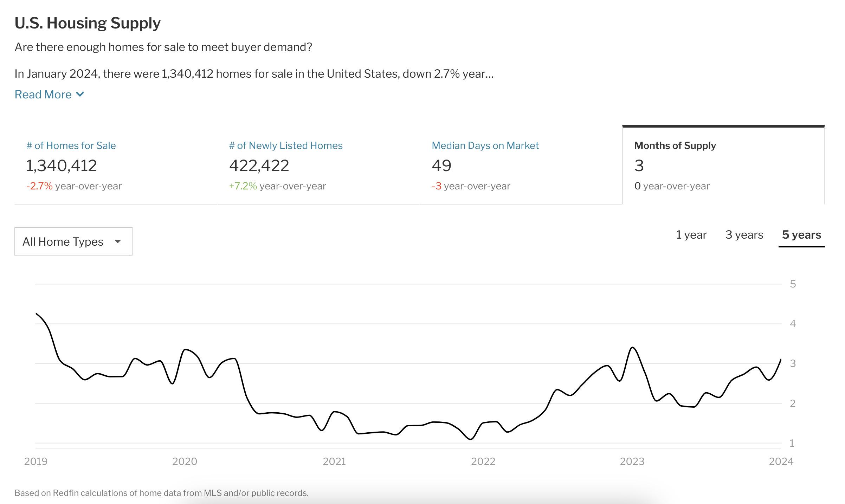Select the # of Homes for Sale tab
Screen dimensions: 845x504
tap(71, 146)
